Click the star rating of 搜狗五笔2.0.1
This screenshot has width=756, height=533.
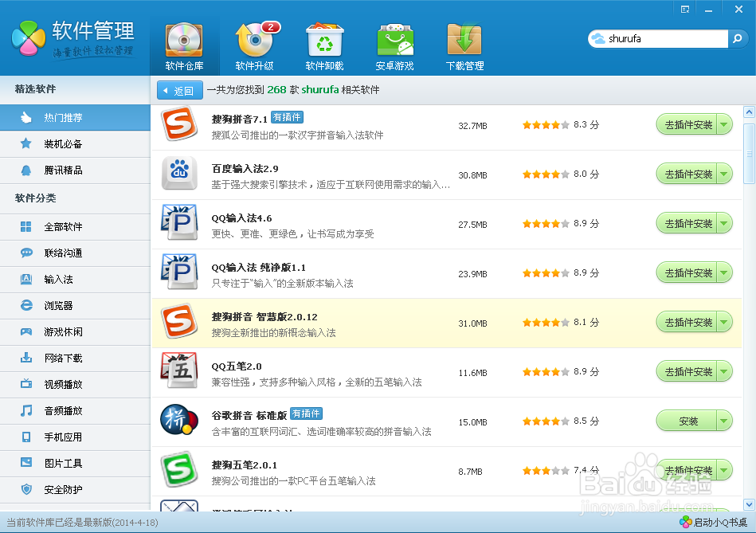(546, 471)
